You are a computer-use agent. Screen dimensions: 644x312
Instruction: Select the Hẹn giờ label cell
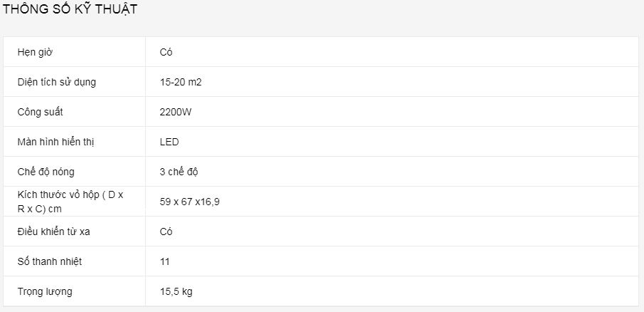(36, 52)
